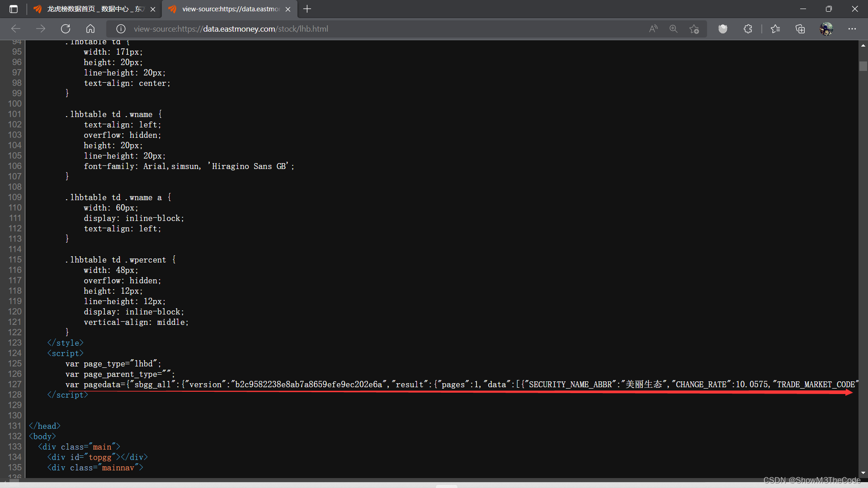The width and height of the screenshot is (868, 488).
Task: Click the .lhbtable td .wpercent selector
Action: (x=120, y=260)
